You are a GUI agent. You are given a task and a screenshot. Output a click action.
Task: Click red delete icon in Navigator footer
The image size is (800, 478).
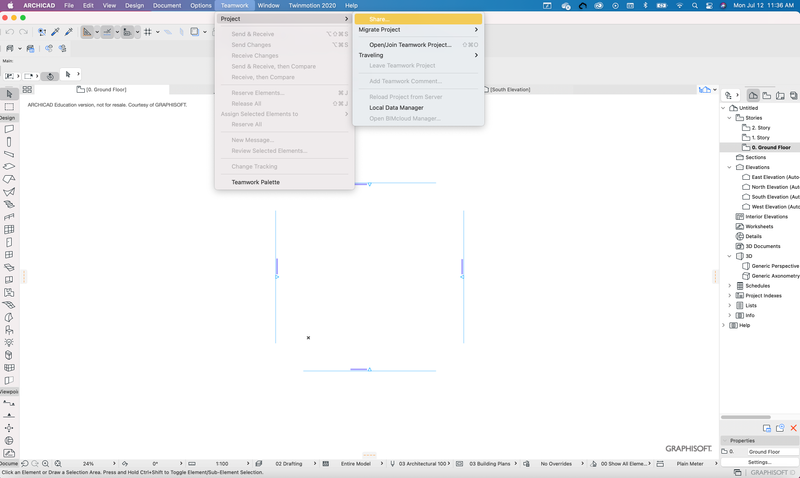point(793,428)
